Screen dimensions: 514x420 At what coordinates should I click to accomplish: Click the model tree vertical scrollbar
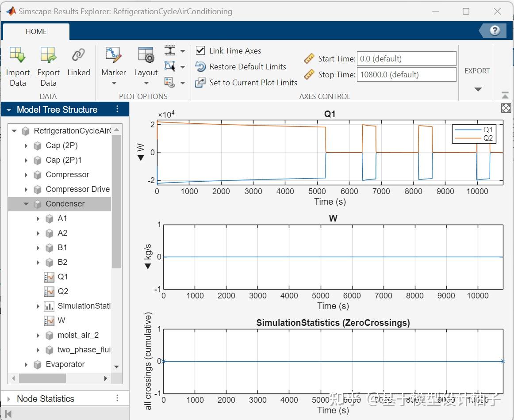pyautogui.click(x=116, y=201)
